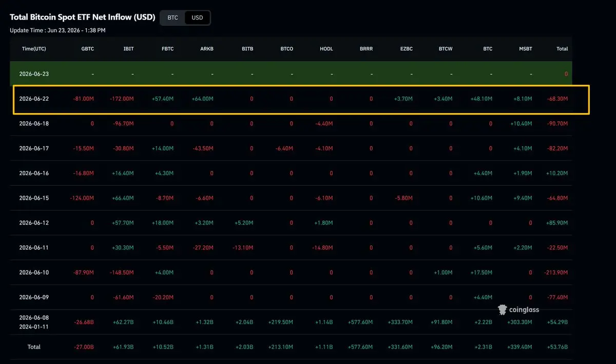Sort by the GBTC column header
616x364 pixels.
click(x=87, y=49)
